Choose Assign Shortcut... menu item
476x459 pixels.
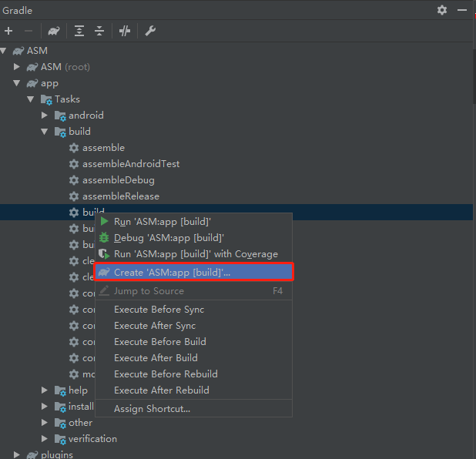(193, 409)
